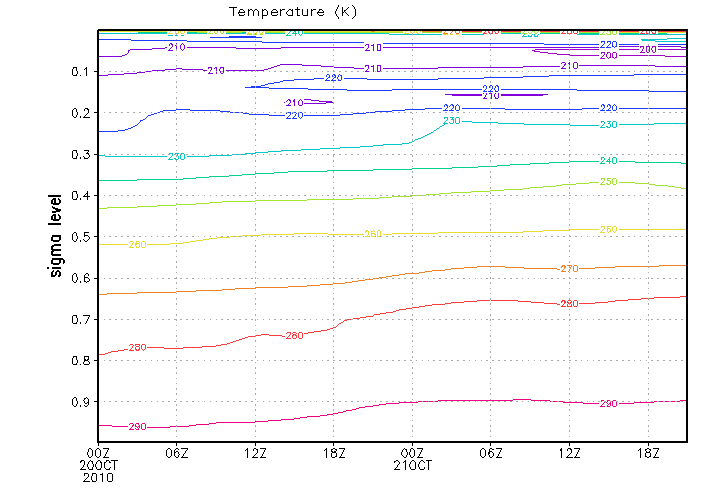720x500 pixels.
Task: Click the 250 label on the light-green contour
Action: pos(608,182)
